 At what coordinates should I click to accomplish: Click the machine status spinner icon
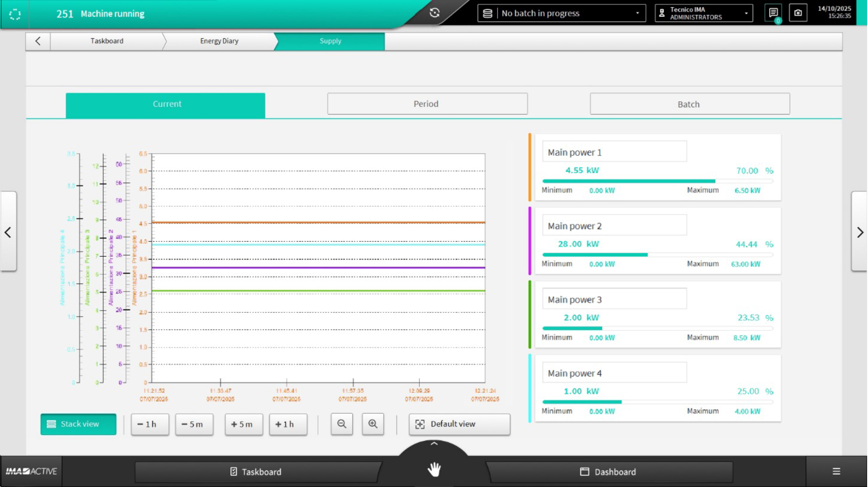click(x=15, y=14)
